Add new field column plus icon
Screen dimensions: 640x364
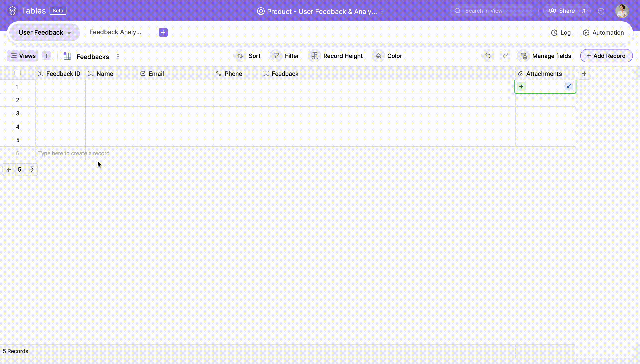coord(584,73)
